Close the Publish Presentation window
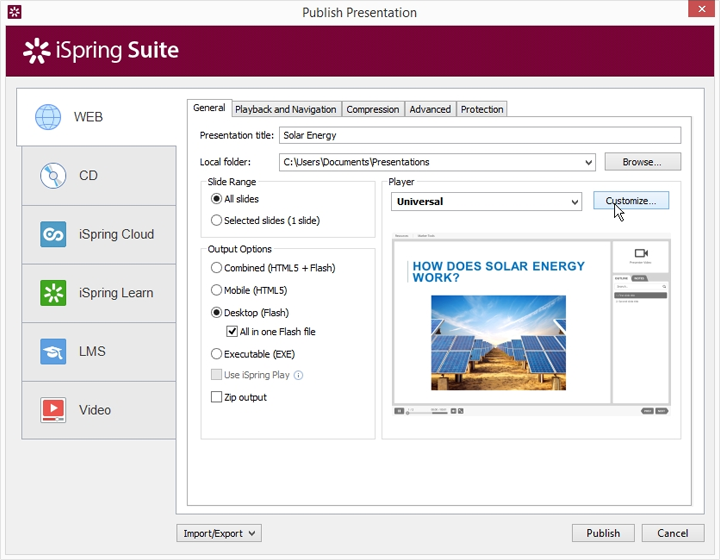The width and height of the screenshot is (720, 560). (702, 9)
